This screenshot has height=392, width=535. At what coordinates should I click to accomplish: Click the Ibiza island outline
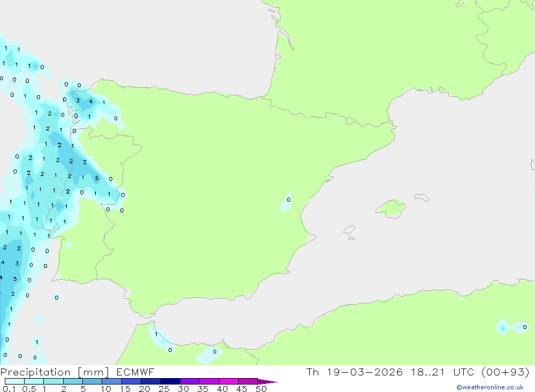click(x=349, y=229)
